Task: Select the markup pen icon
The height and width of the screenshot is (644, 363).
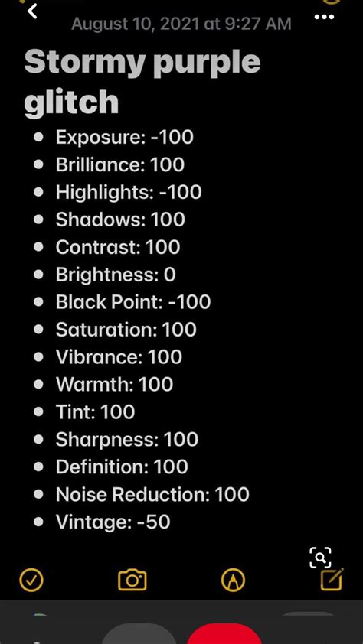Action: (x=233, y=580)
